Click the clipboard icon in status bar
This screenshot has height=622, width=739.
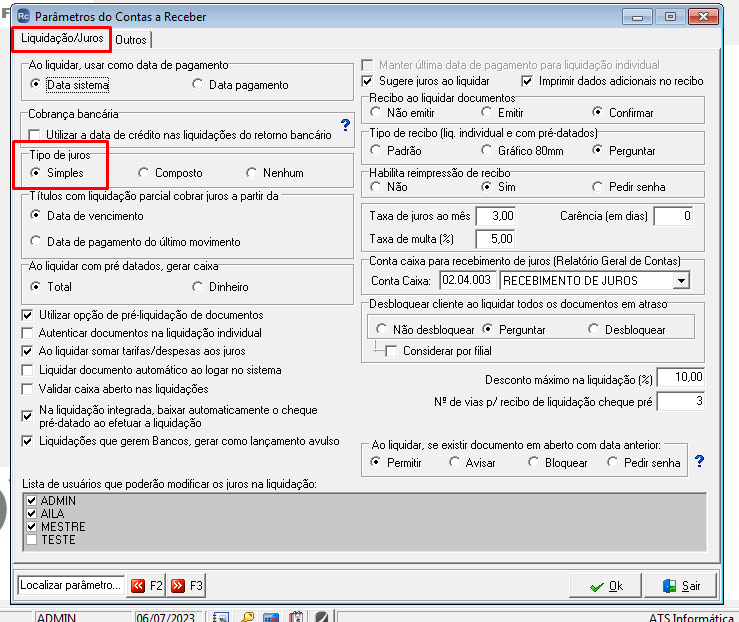[x=296, y=617]
